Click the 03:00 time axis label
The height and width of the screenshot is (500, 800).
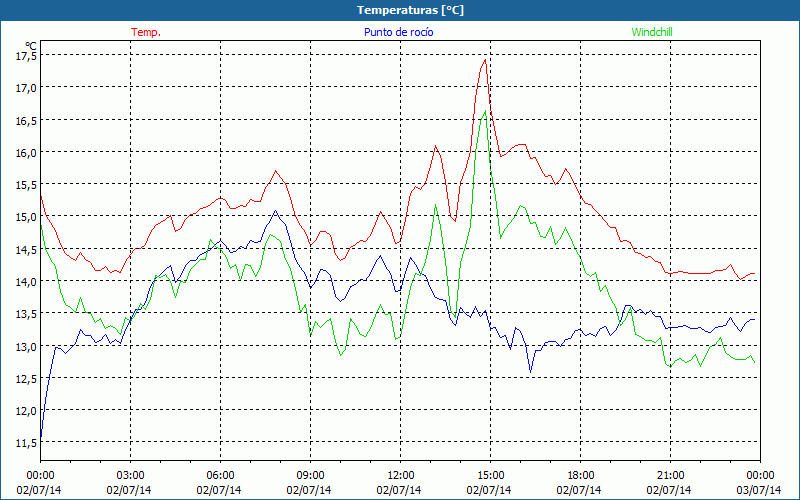(131, 476)
